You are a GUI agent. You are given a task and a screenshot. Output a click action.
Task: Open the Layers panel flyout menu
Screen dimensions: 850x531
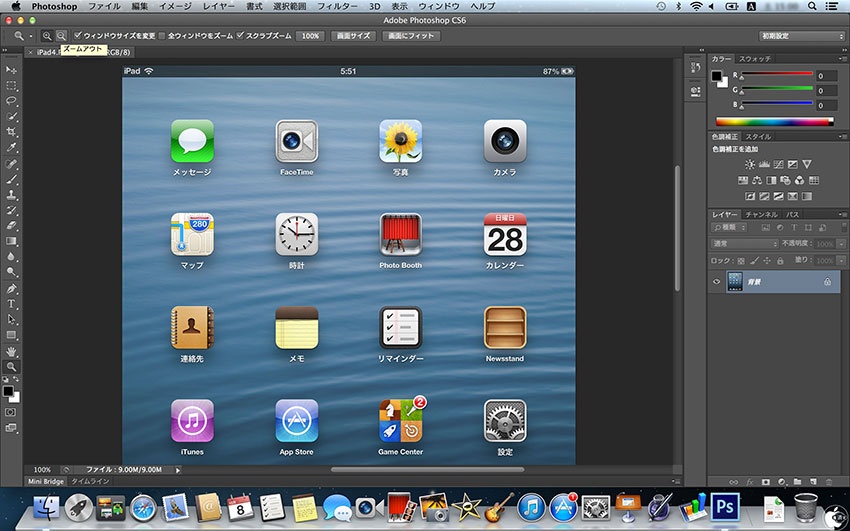click(843, 215)
